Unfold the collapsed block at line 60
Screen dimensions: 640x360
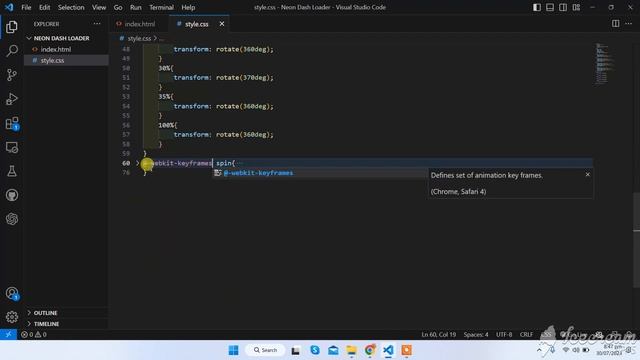click(138, 163)
